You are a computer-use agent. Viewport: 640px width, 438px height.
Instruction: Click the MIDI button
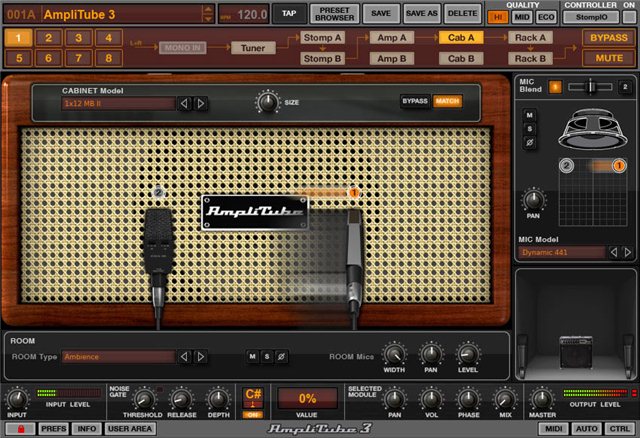tap(553, 429)
